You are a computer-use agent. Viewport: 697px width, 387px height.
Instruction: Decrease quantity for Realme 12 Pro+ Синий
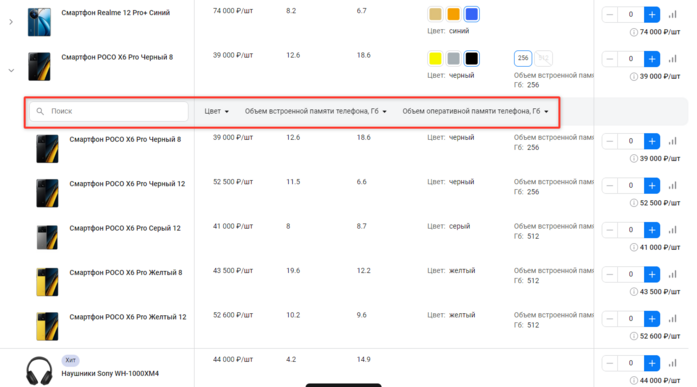click(x=609, y=15)
